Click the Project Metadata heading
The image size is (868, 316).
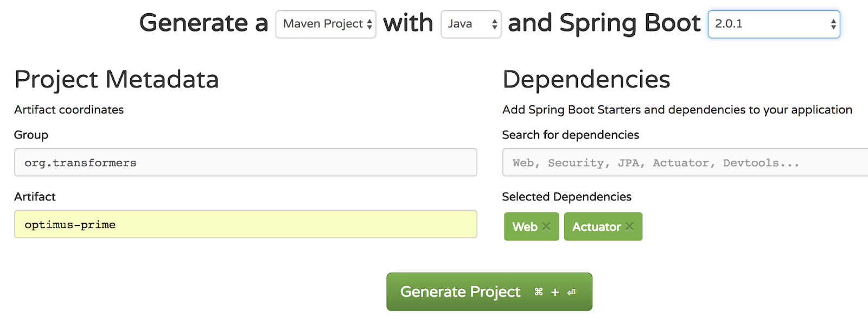116,79
